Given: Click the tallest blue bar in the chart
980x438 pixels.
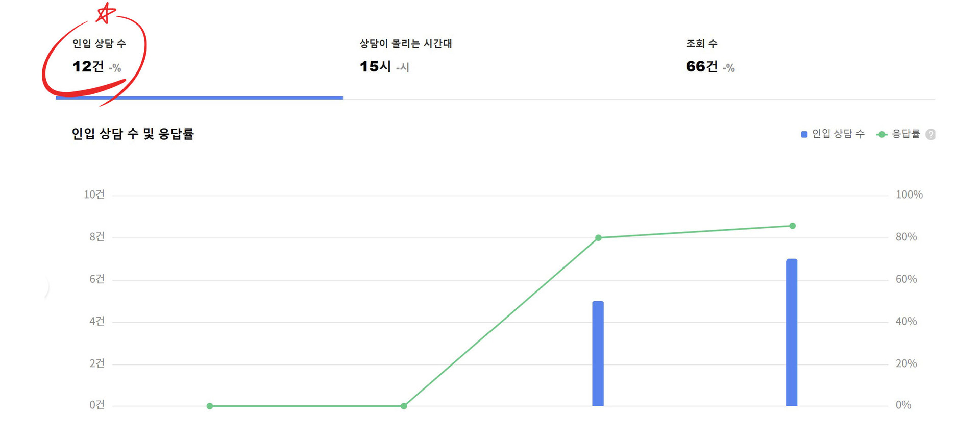Looking at the screenshot, I should coord(792,332).
